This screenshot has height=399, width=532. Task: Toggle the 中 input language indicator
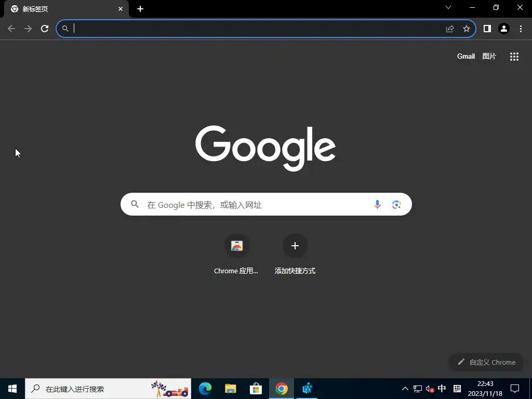pos(442,389)
